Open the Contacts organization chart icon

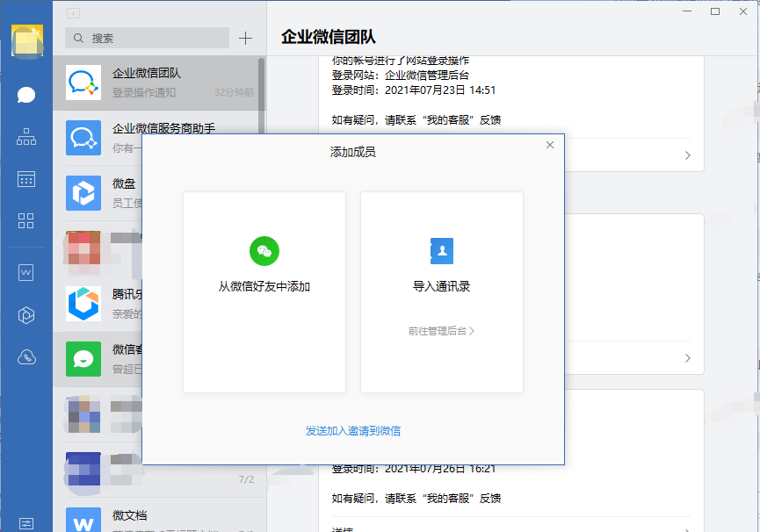click(26, 137)
